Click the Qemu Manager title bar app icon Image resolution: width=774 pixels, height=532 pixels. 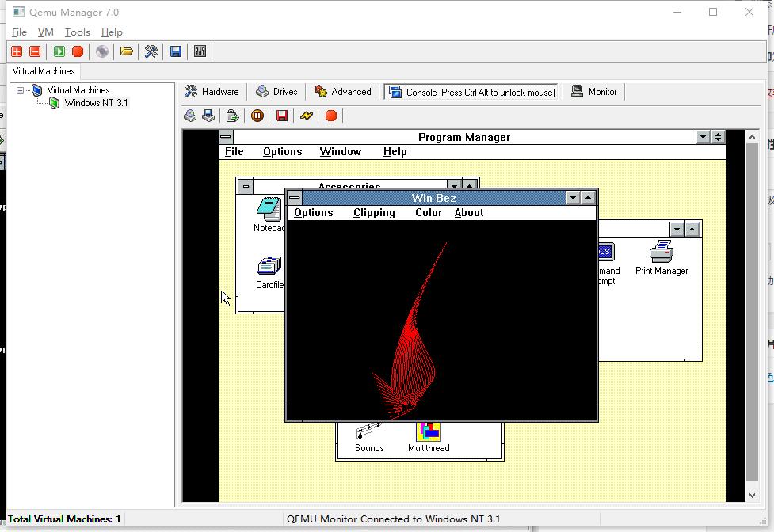[19, 12]
